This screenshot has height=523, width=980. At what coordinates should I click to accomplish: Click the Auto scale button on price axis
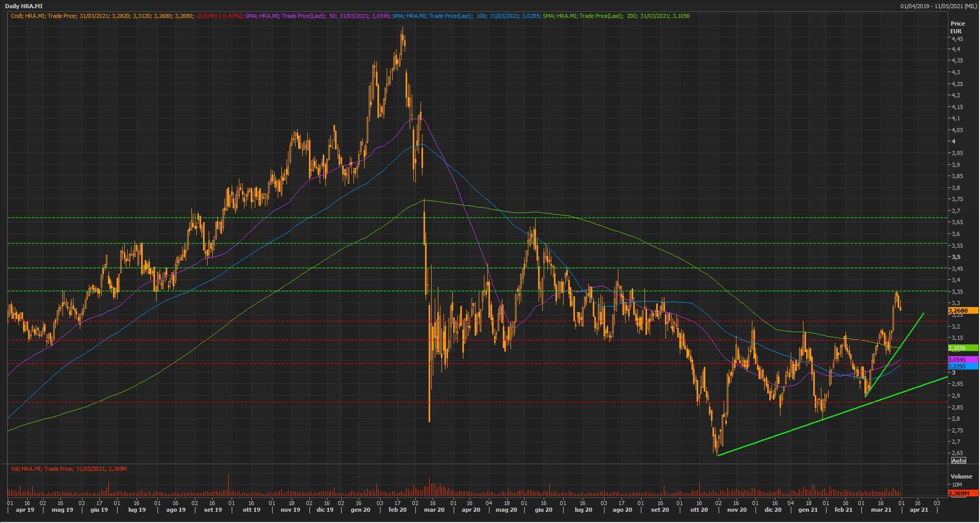click(959, 461)
